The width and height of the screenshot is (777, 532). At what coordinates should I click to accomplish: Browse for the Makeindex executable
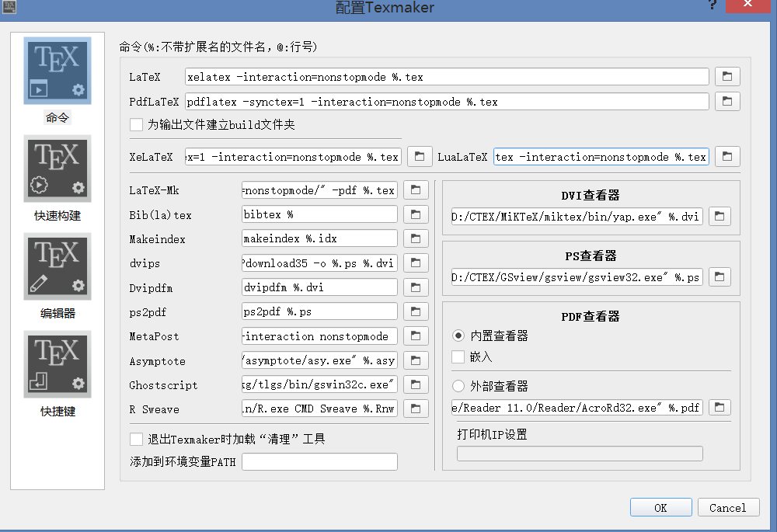coord(416,238)
